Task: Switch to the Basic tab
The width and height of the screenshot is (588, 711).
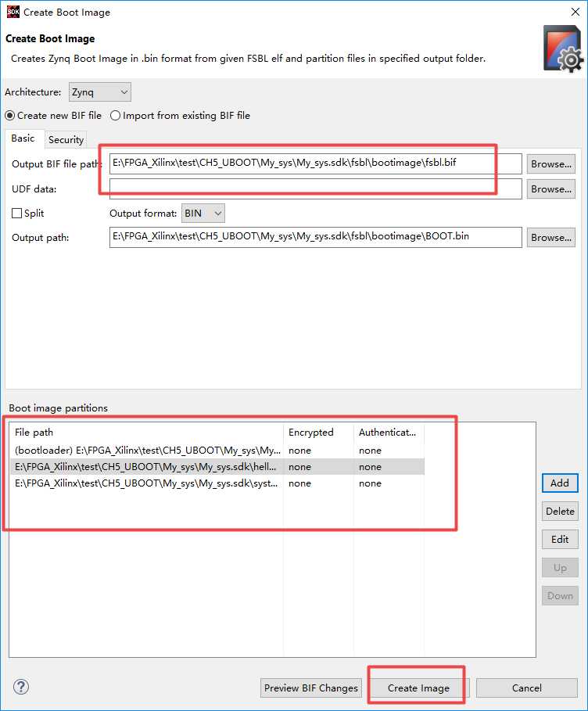Action: (23, 138)
